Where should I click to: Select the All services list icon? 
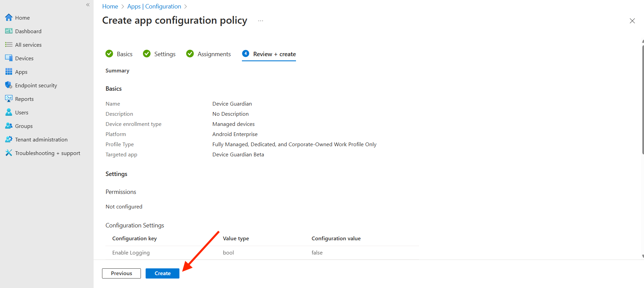pos(9,45)
